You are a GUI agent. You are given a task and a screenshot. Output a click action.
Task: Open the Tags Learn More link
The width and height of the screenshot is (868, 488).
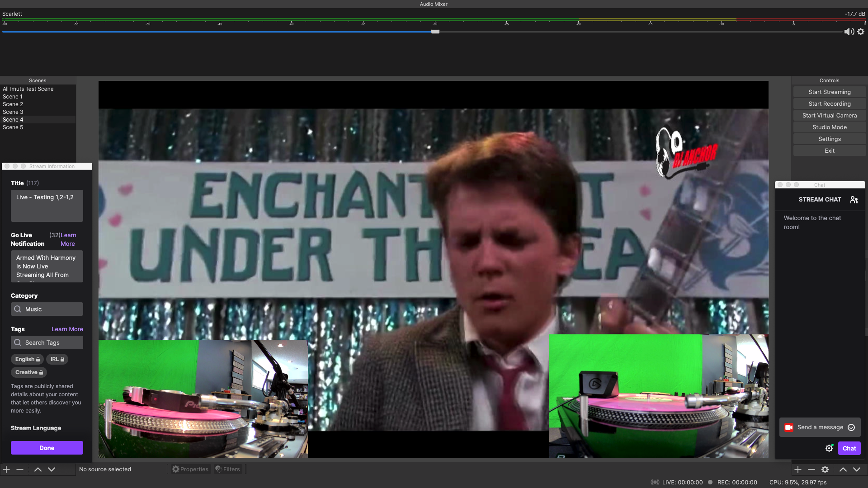click(67, 329)
